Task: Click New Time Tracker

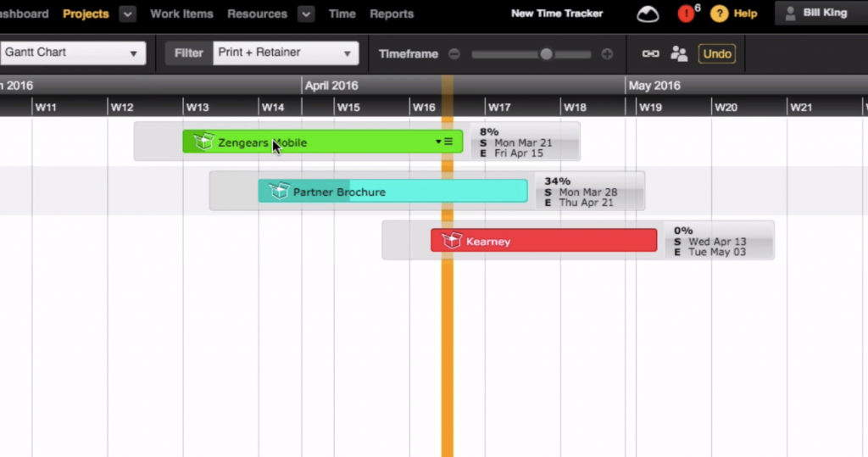Action: tap(557, 14)
